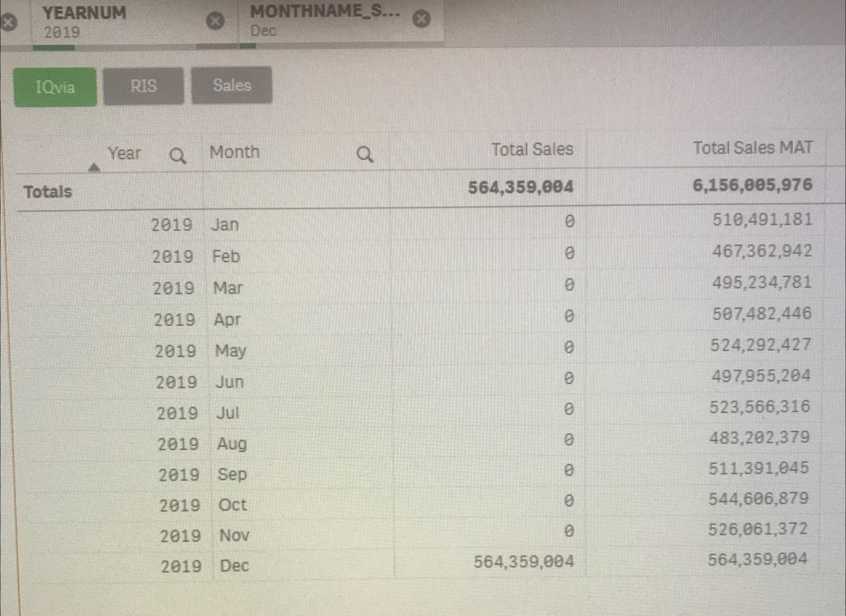
Task: Sort by the Year column header
Action: [124, 153]
